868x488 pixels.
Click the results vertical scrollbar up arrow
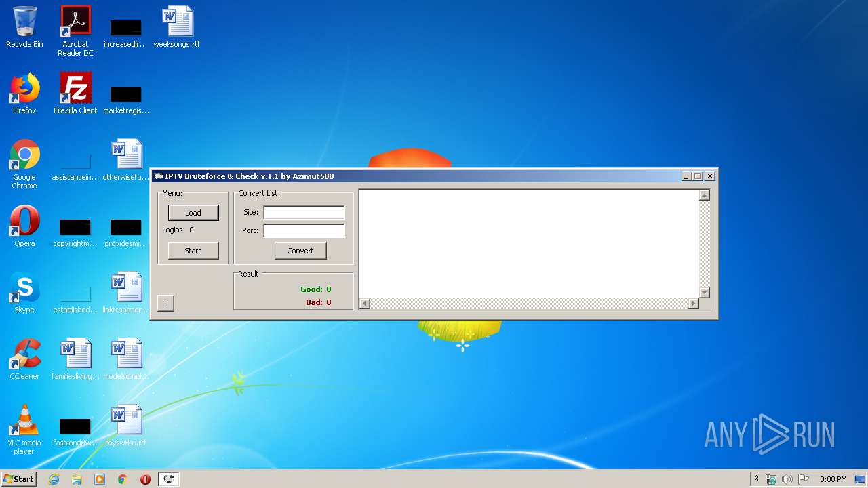click(705, 195)
